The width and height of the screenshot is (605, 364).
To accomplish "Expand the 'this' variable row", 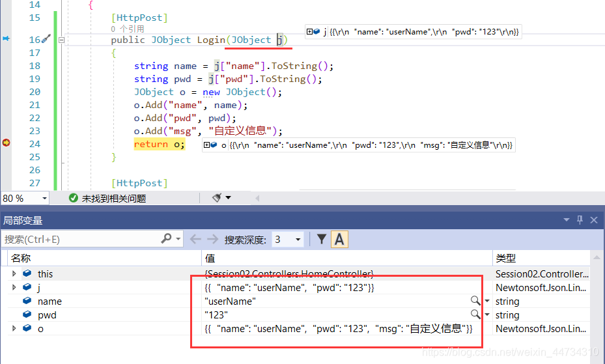I will pos(14,273).
